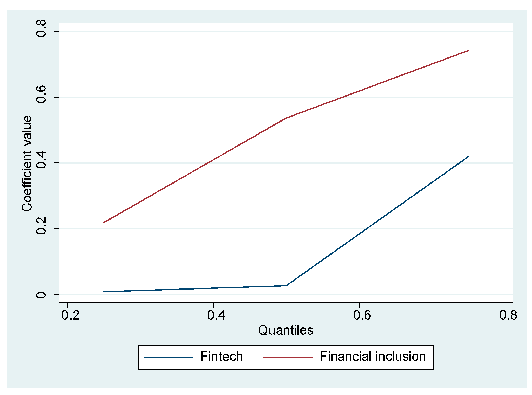Click the kink in the blue Fintech line

pyautogui.click(x=286, y=286)
